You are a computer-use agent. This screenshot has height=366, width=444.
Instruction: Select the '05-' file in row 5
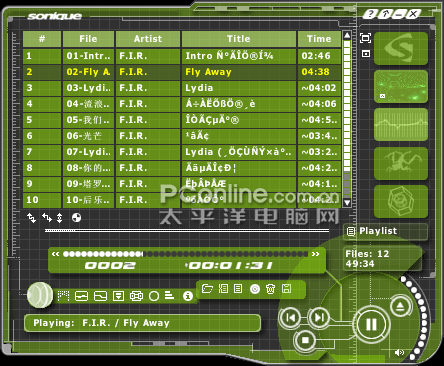click(x=88, y=120)
